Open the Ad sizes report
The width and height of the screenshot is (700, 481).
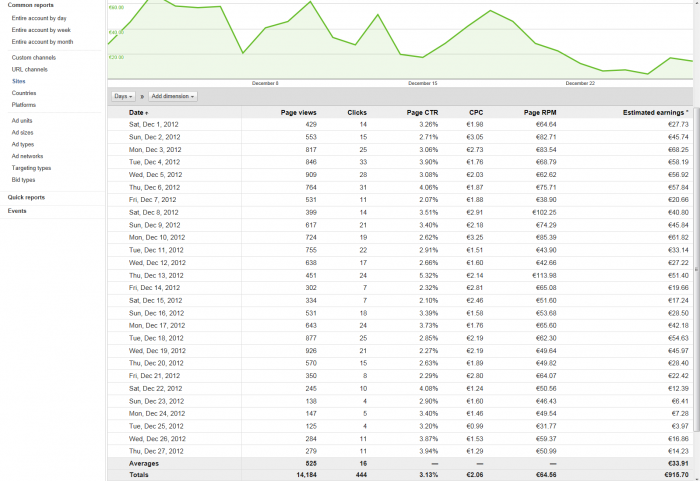(x=22, y=133)
